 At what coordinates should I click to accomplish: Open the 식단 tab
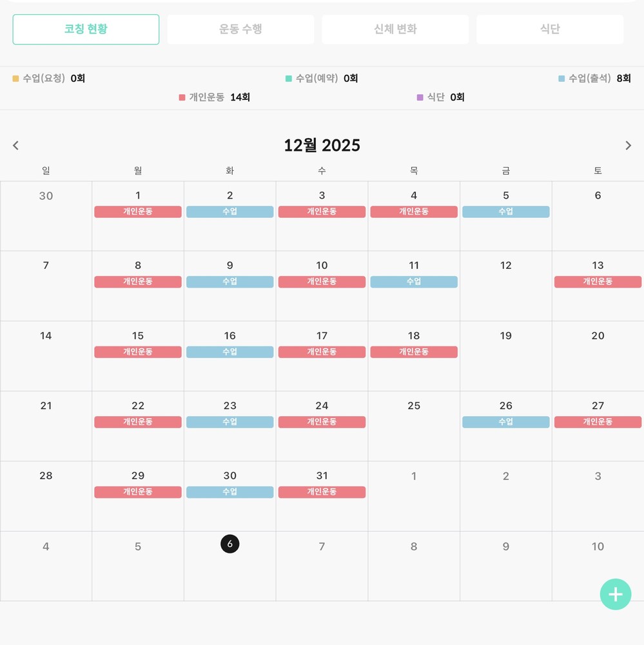550,30
